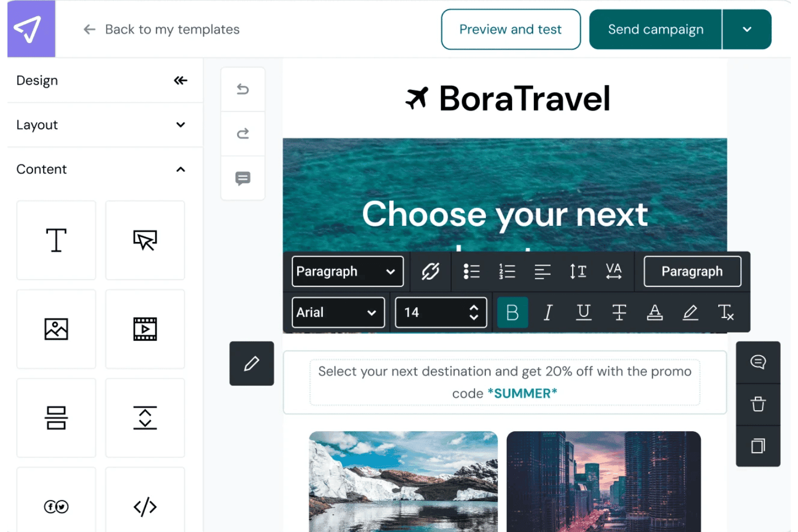This screenshot has width=798, height=532.
Task: Go back to my templates
Action: click(x=162, y=29)
